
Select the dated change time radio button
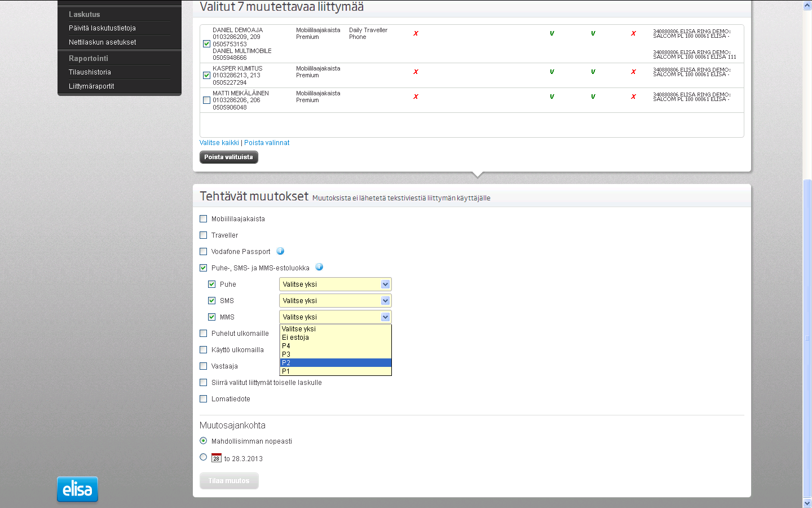(204, 457)
